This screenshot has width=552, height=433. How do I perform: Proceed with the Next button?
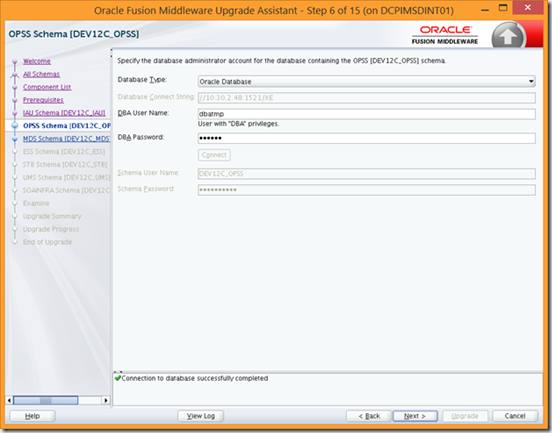coord(415,416)
